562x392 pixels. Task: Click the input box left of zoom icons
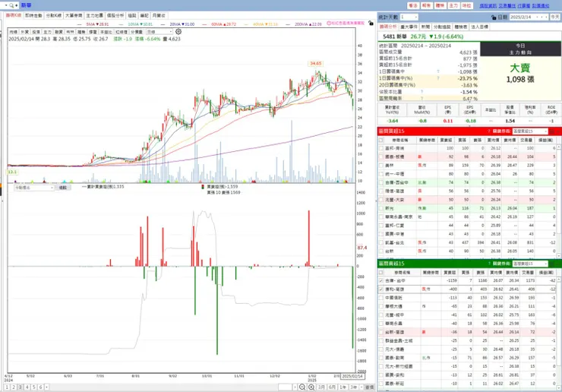pyautogui.click(x=286, y=387)
